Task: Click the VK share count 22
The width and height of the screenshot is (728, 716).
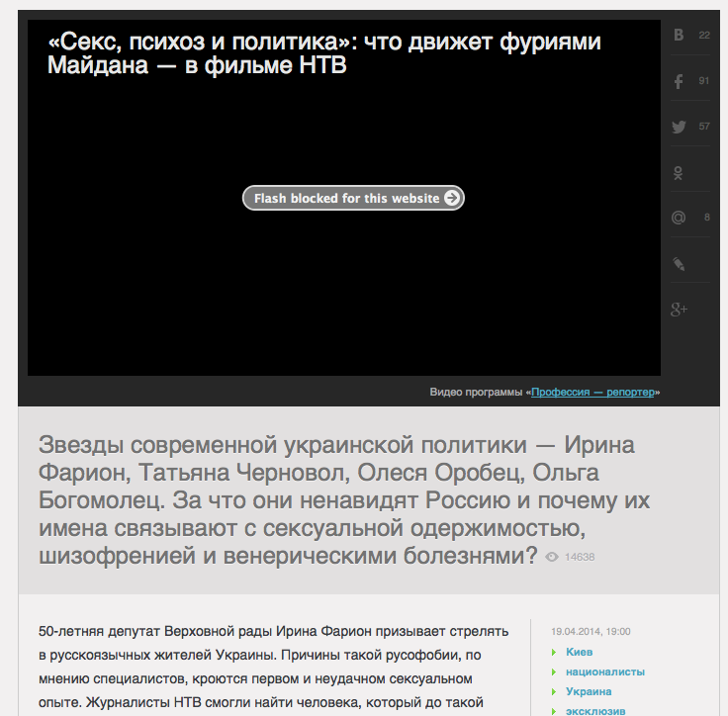Action: (704, 36)
